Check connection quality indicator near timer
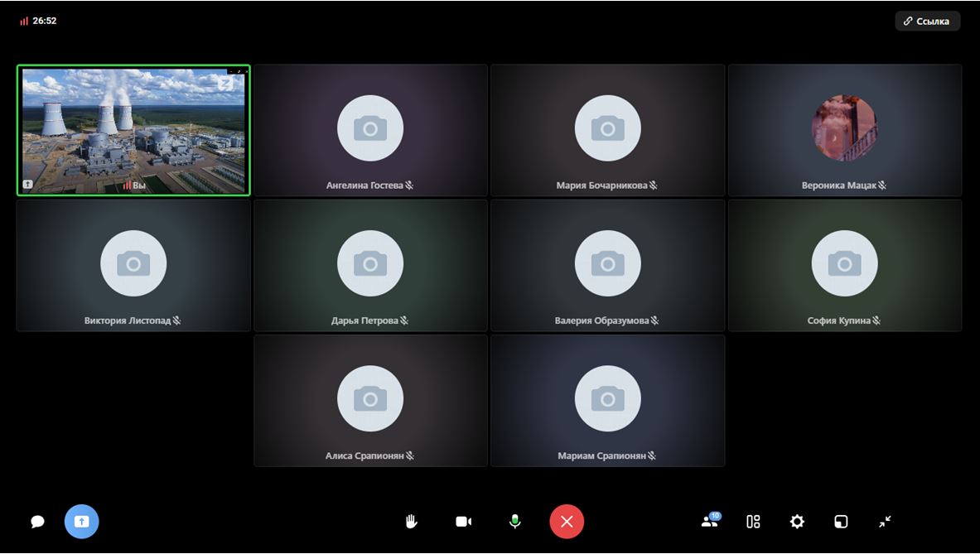The width and height of the screenshot is (980, 554). pyautogui.click(x=24, y=22)
